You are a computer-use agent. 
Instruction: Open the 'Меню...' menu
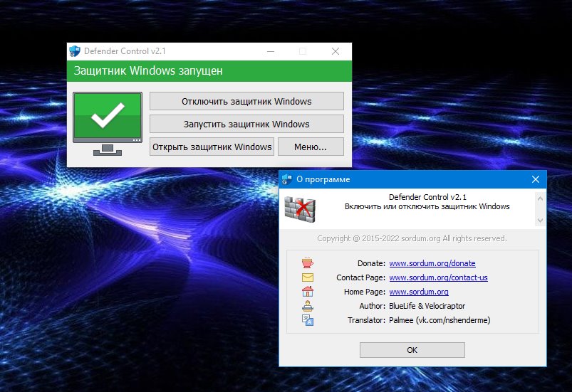tap(311, 147)
